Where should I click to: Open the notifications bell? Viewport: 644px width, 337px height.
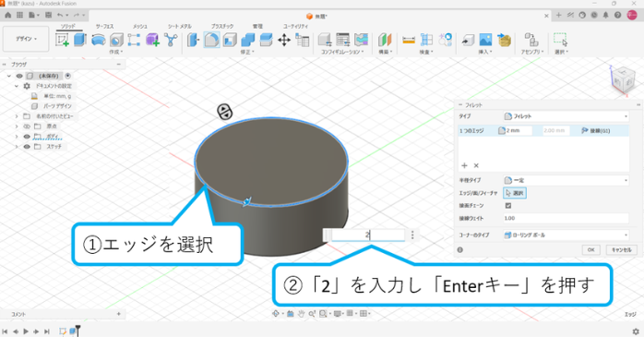click(605, 15)
